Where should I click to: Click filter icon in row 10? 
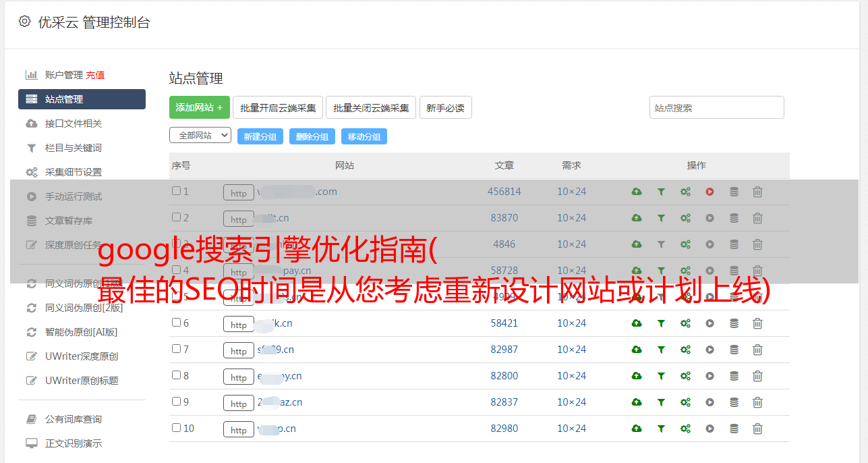(661, 429)
